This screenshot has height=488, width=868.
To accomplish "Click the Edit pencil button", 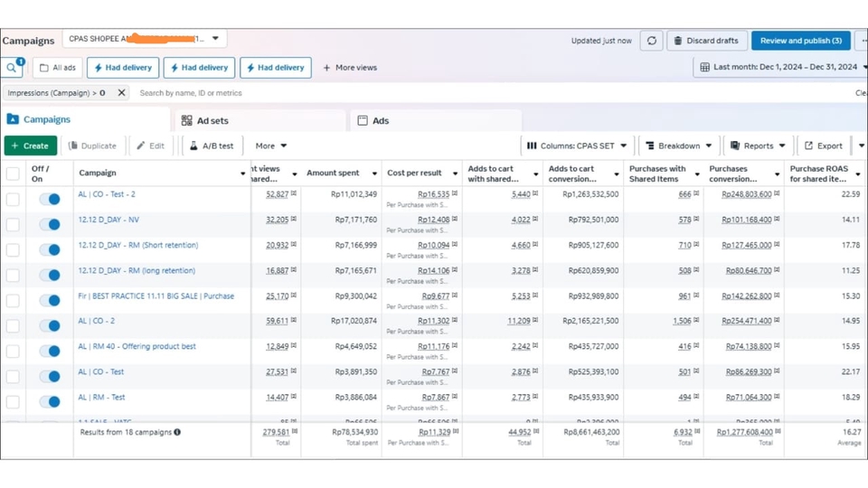I will click(x=151, y=145).
